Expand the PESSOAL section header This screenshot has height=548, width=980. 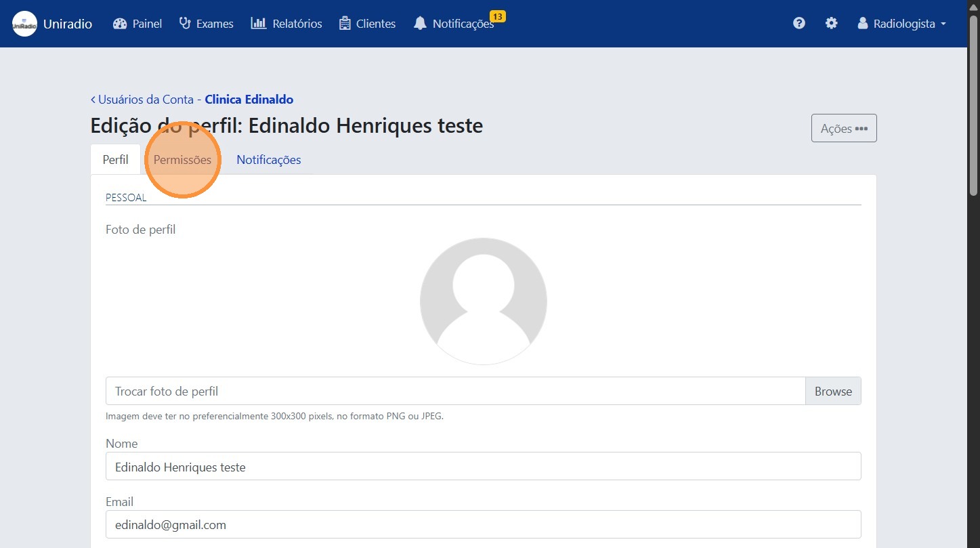pos(126,197)
